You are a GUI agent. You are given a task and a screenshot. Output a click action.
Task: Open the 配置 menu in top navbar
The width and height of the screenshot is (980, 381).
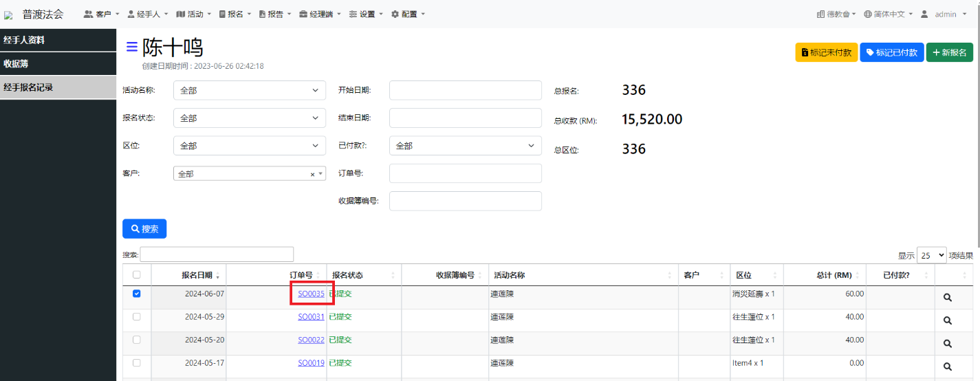coord(408,14)
